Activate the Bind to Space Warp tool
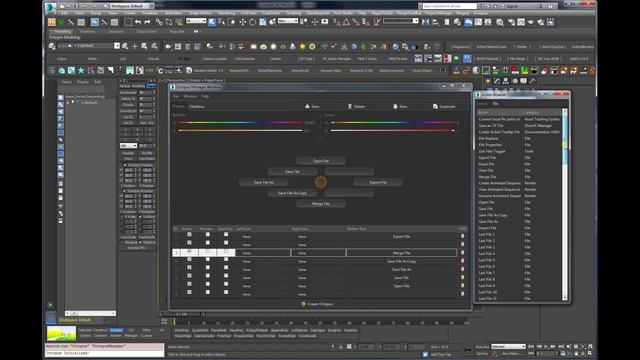640x360 pixels. click(x=179, y=22)
